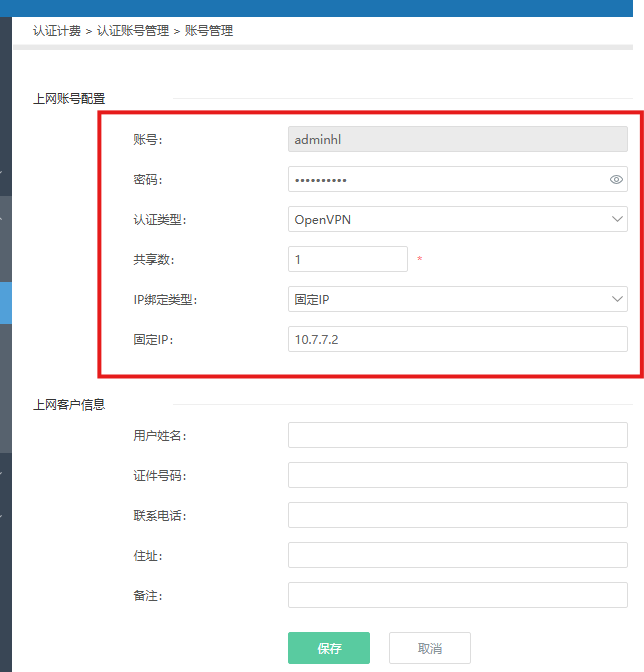Go to 认证计费 in breadcrumb

[x=57, y=31]
